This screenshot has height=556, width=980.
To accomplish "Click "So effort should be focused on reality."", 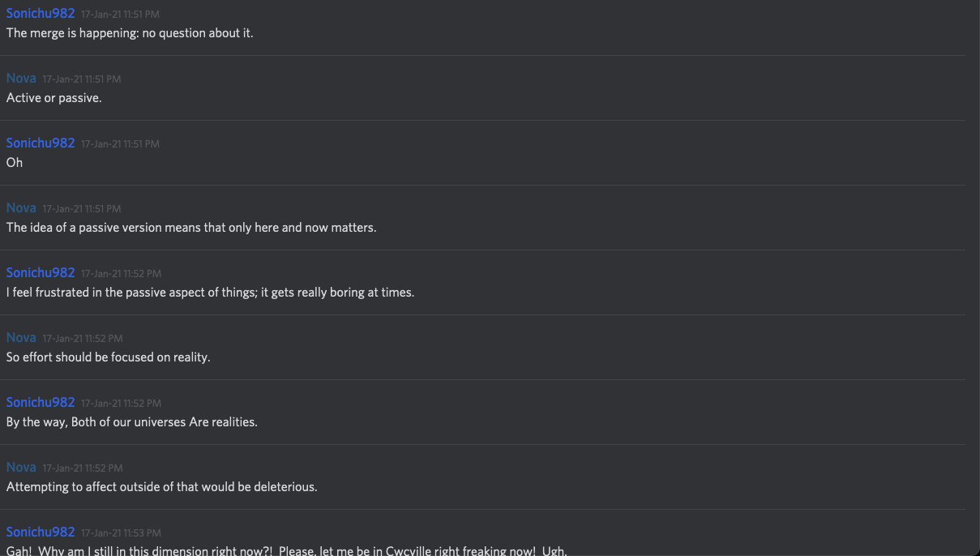I will tap(109, 357).
